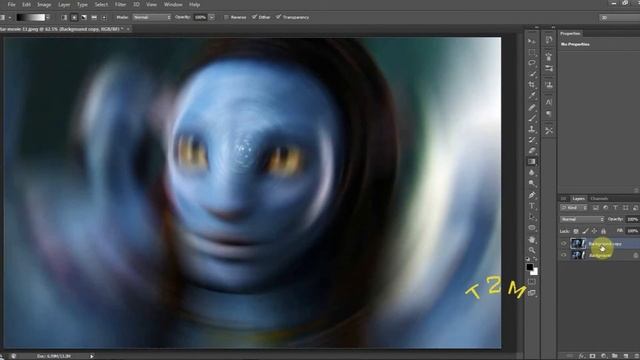
Task: Toggle lock image pixels
Action: point(585,231)
